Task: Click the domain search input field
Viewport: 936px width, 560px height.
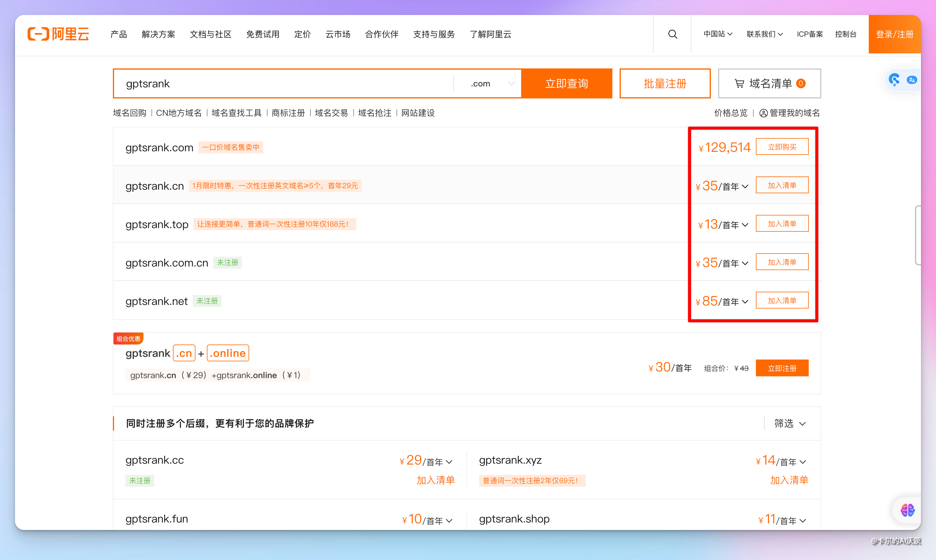Action: [283, 83]
